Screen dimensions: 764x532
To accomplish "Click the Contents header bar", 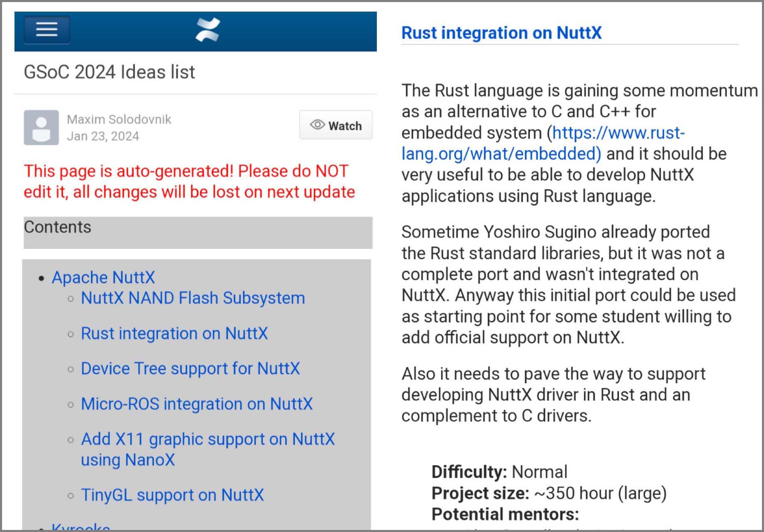I will tap(198, 233).
